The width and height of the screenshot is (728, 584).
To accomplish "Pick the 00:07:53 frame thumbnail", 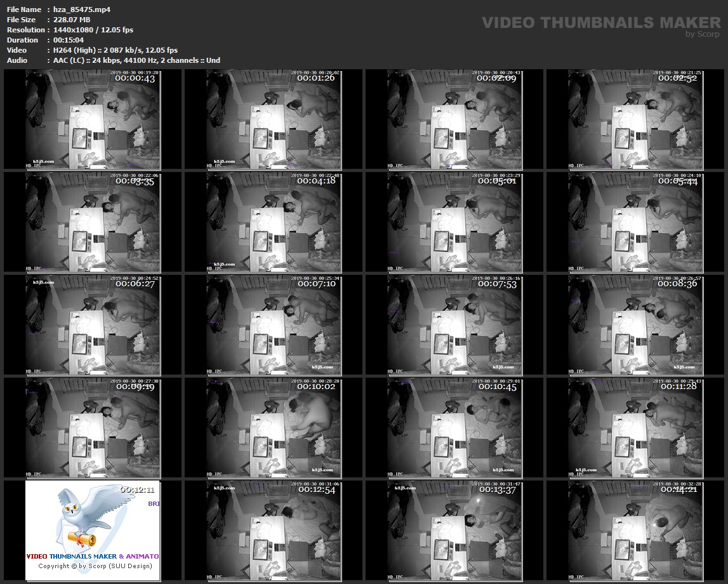I will 454,325.
